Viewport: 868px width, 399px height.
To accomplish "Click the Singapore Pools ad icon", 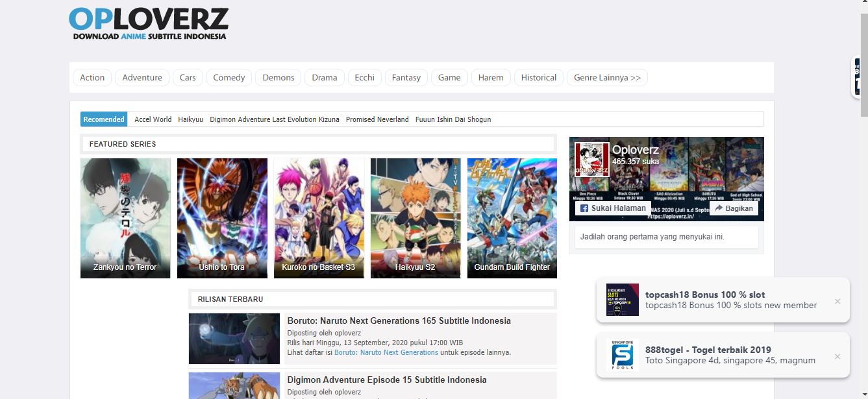I will click(622, 355).
